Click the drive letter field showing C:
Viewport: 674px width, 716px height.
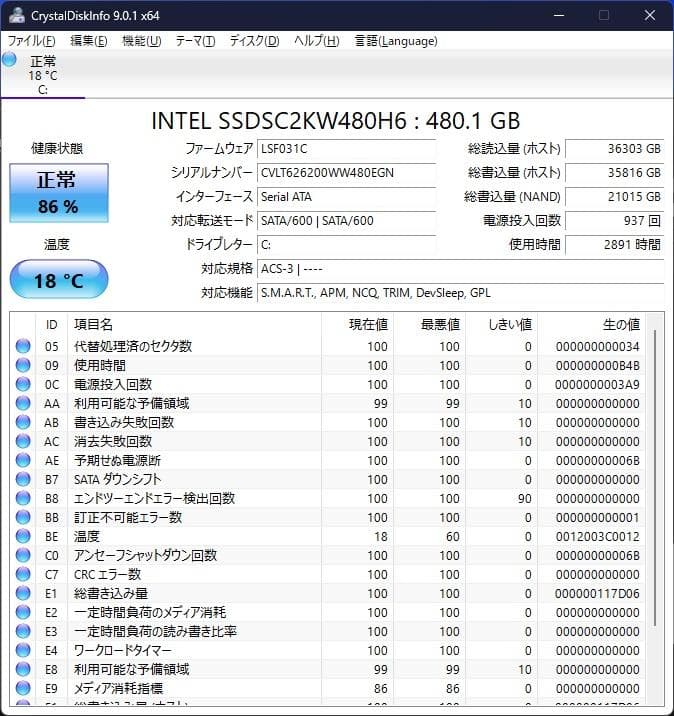point(346,245)
